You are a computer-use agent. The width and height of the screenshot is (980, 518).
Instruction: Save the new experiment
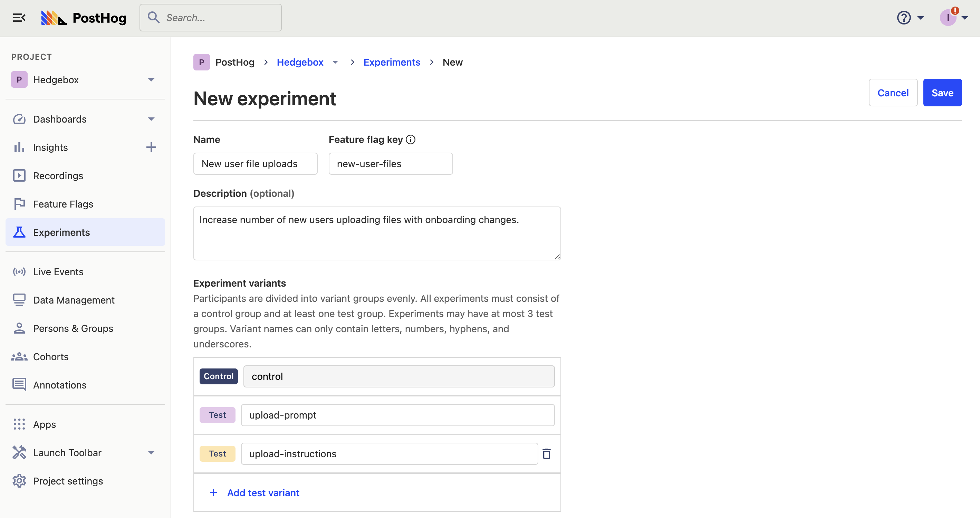pyautogui.click(x=942, y=93)
